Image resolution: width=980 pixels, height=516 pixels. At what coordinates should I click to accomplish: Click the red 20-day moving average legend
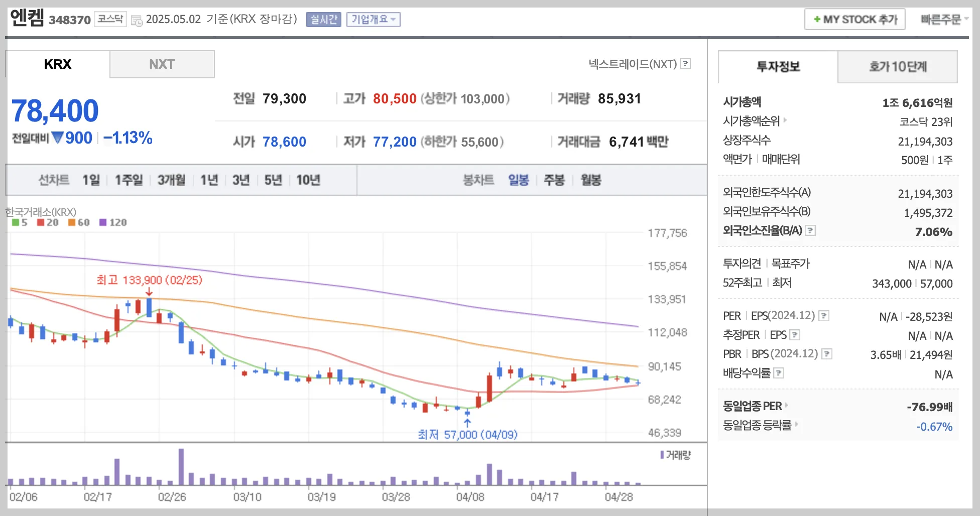point(48,222)
